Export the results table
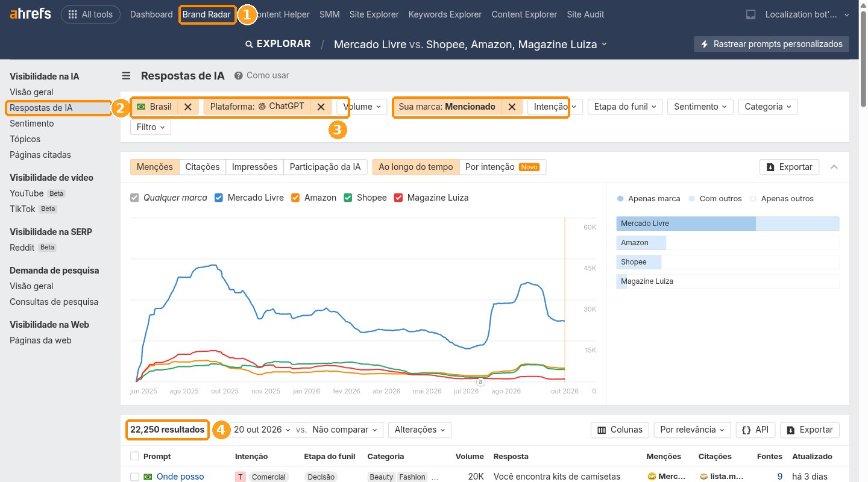This screenshot has width=868, height=482. (x=810, y=430)
